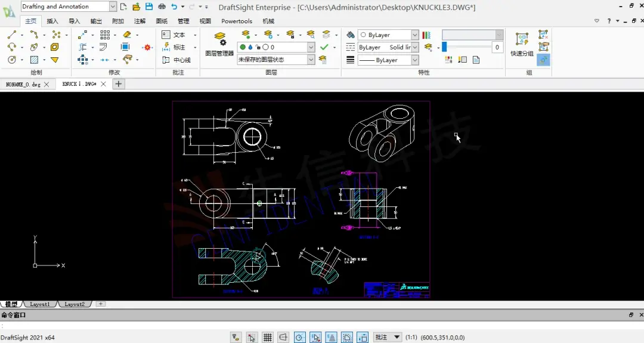The width and height of the screenshot is (644, 343).
Task: Toggle Polar tracking in status bar
Action: pyautogui.click(x=300, y=337)
